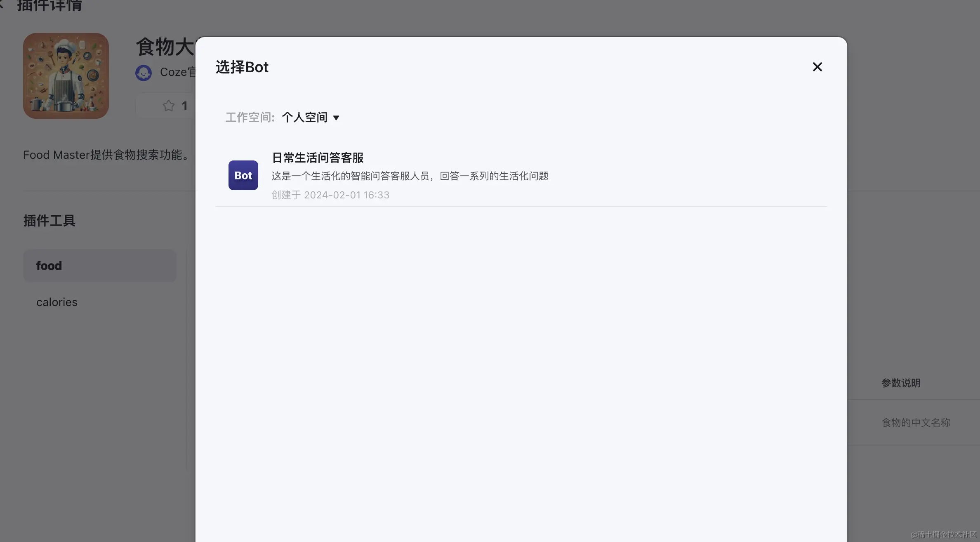Viewport: 980px width, 542px height.
Task: Click the Bot name 日常生活问答客服
Action: point(317,158)
